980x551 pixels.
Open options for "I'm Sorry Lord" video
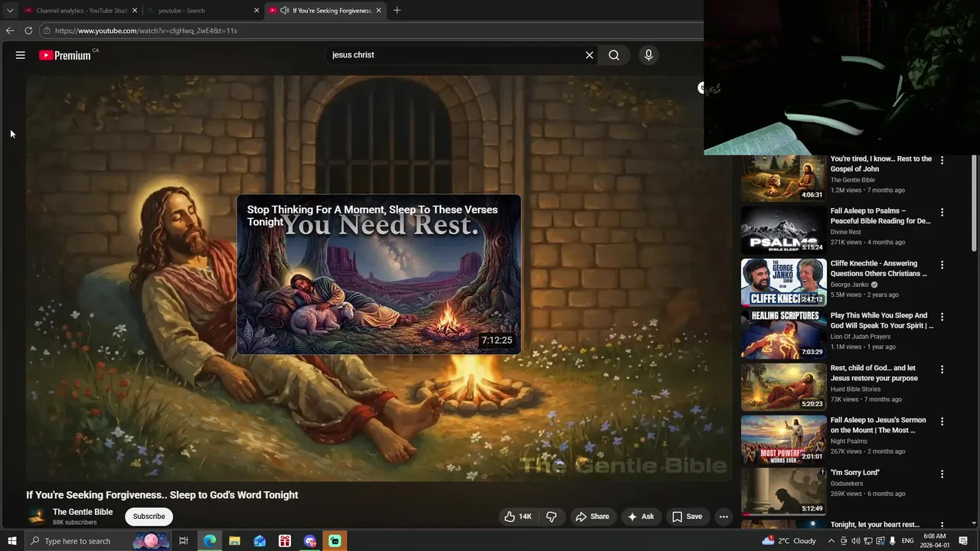point(942,474)
